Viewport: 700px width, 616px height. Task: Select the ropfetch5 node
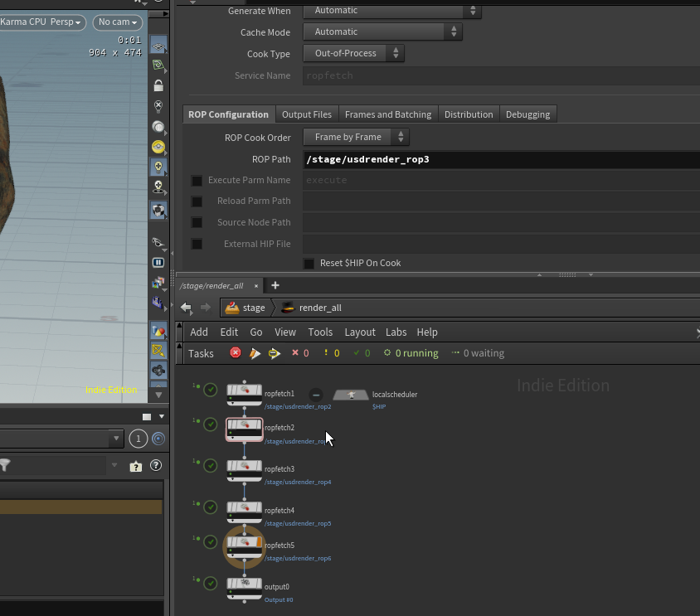244,547
